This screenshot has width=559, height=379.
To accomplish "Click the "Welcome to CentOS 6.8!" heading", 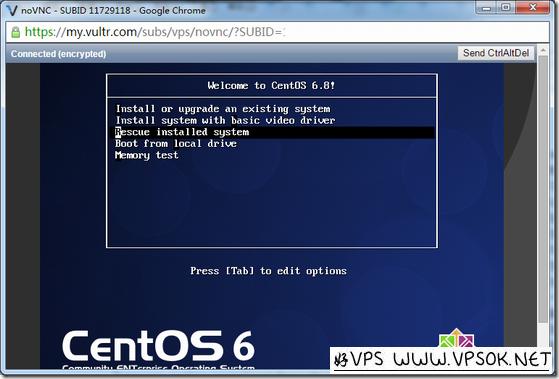I will pyautogui.click(x=271, y=86).
